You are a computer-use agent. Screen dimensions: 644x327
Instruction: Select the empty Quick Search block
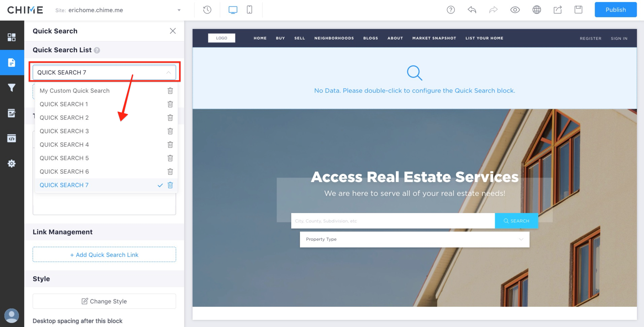tap(414, 78)
